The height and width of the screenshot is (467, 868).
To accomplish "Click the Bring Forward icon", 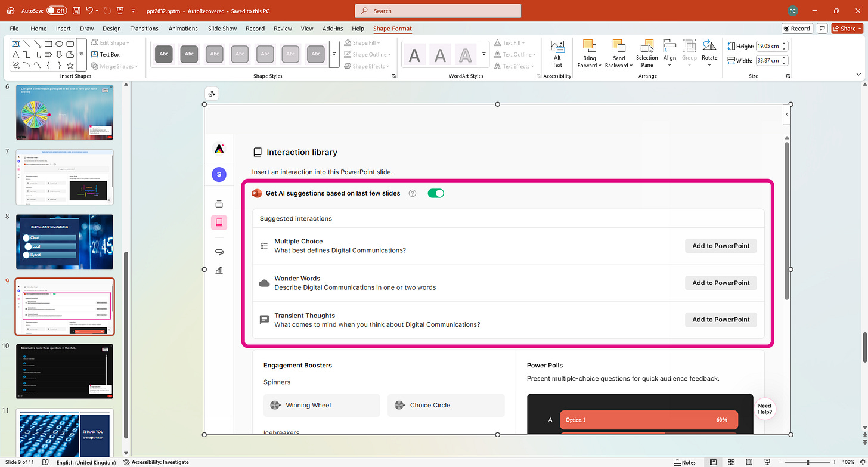I will tap(589, 47).
